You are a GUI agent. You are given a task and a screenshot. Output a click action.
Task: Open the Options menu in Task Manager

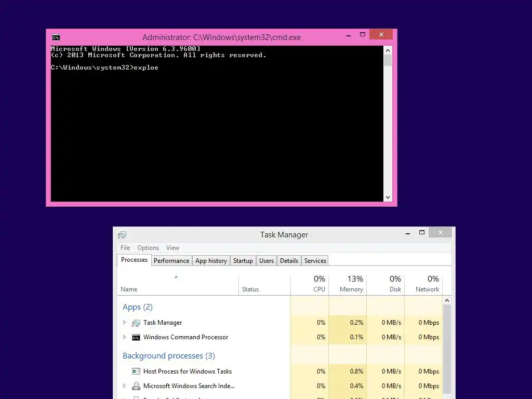[x=148, y=248]
